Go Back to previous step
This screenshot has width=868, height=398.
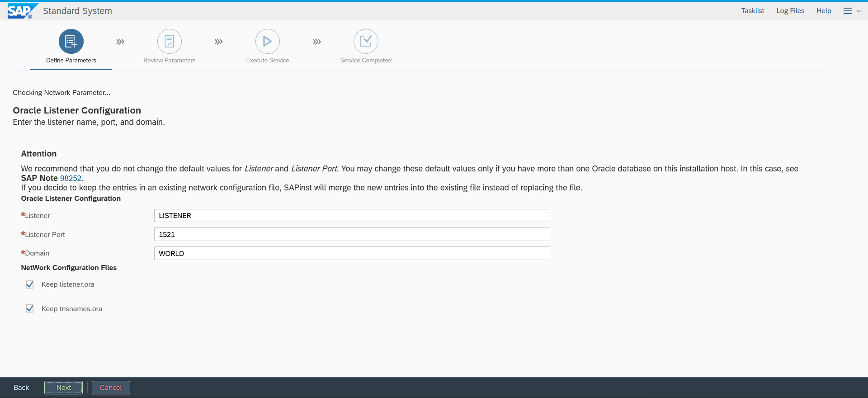(21, 388)
